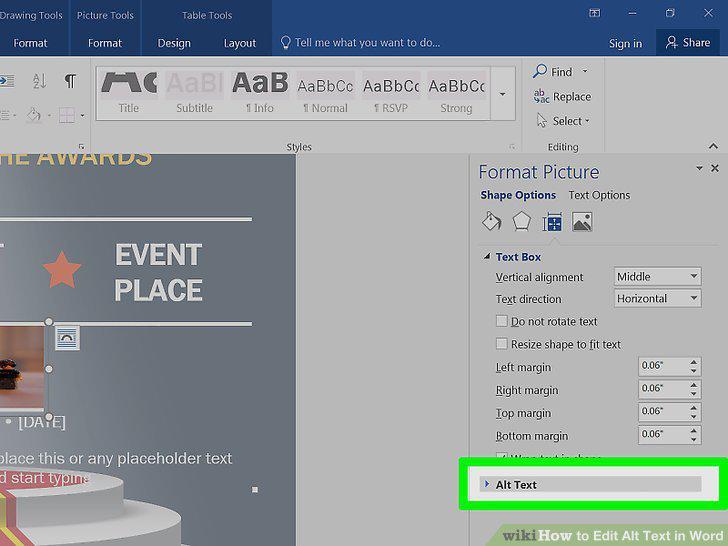This screenshot has width=728, height=546.
Task: Open the Fill & Line options icon
Action: coord(491,221)
